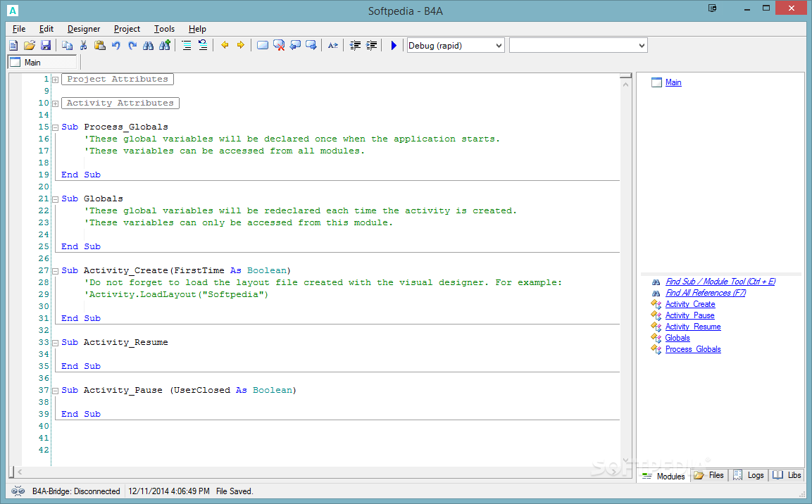Viewport: 812px width, 504px height.
Task: Run the project with the blue play icon
Action: [394, 46]
